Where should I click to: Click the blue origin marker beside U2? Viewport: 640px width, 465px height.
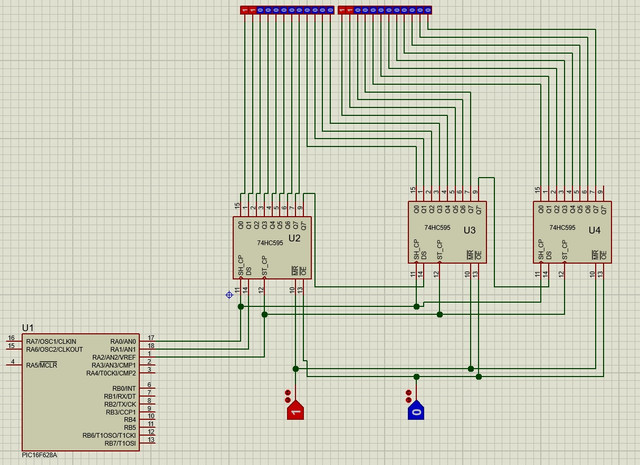pos(229,295)
